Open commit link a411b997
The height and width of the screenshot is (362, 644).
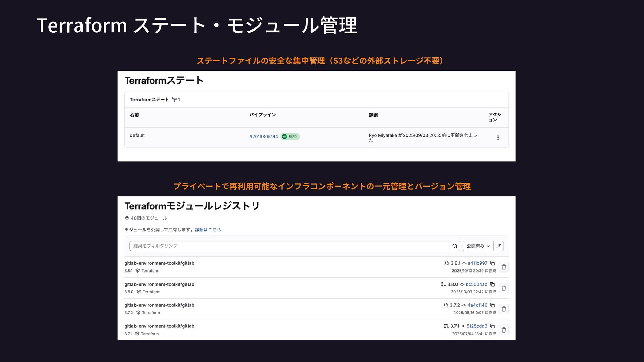[477, 263]
